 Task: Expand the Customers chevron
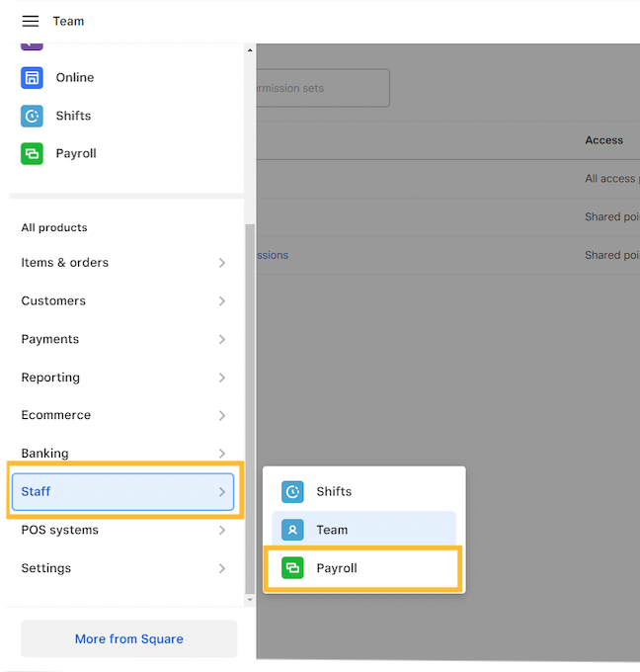(222, 300)
